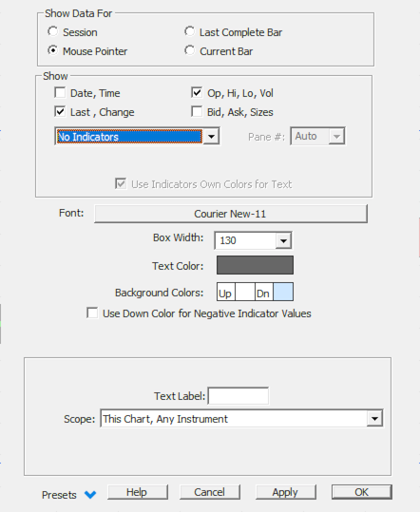420x512 pixels.
Task: Open the Presets chevron menu
Action: coord(90,494)
